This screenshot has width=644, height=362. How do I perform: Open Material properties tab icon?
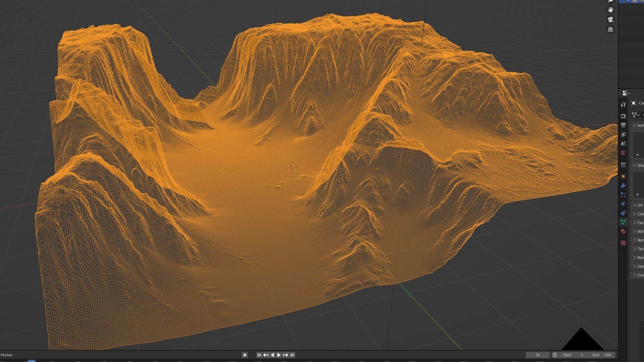click(623, 231)
